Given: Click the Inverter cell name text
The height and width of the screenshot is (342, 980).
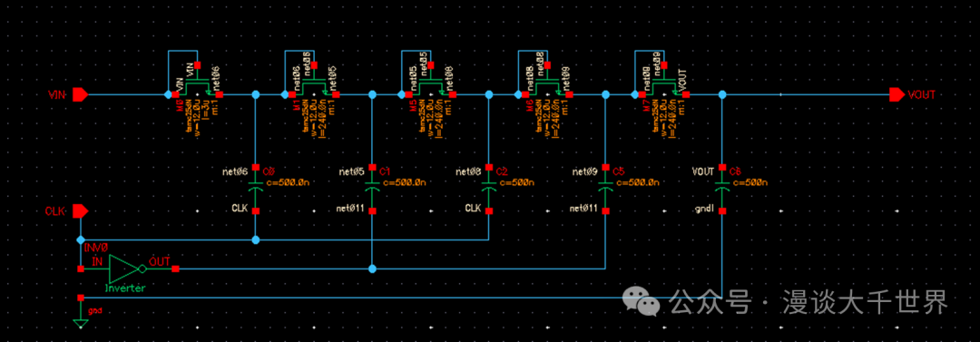Looking at the screenshot, I should 125,288.
